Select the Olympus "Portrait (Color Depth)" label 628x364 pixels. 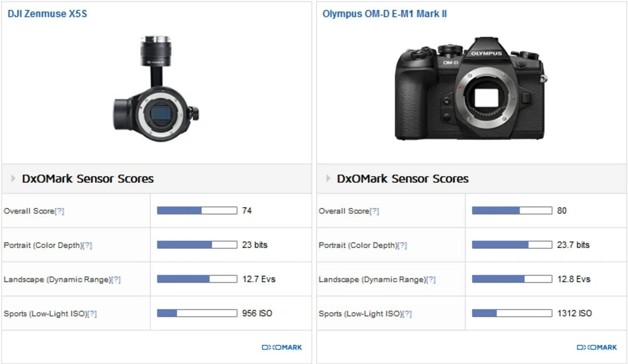point(358,245)
